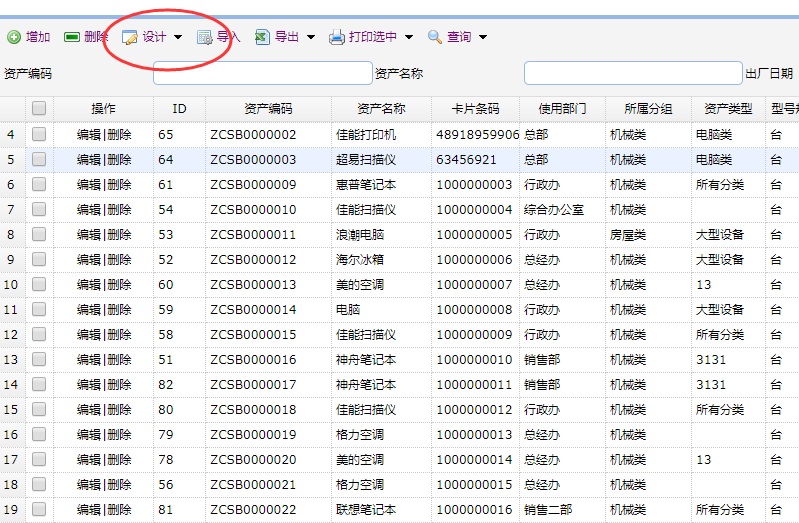
Task: Click the Export (导出) Excel icon
Action: pyautogui.click(x=262, y=37)
